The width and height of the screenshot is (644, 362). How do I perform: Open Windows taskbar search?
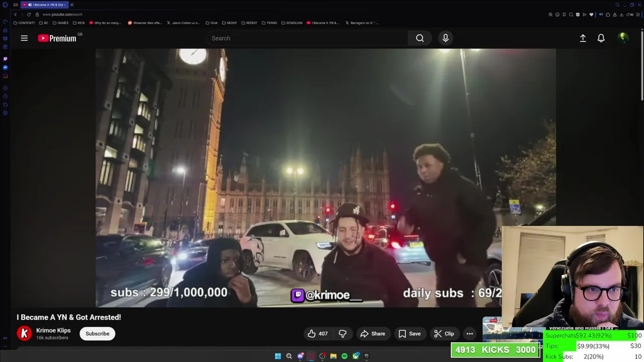click(x=289, y=356)
